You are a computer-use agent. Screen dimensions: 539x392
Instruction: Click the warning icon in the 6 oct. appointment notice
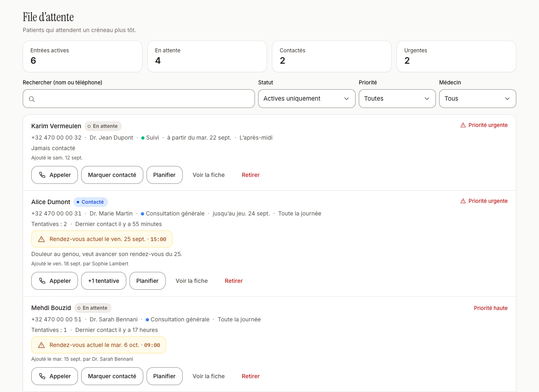pos(41,345)
